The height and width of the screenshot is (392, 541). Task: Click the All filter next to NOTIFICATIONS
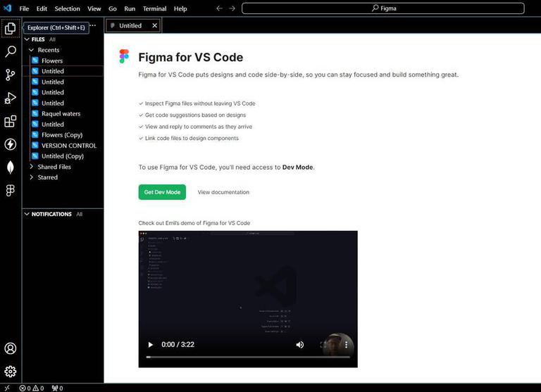point(80,214)
